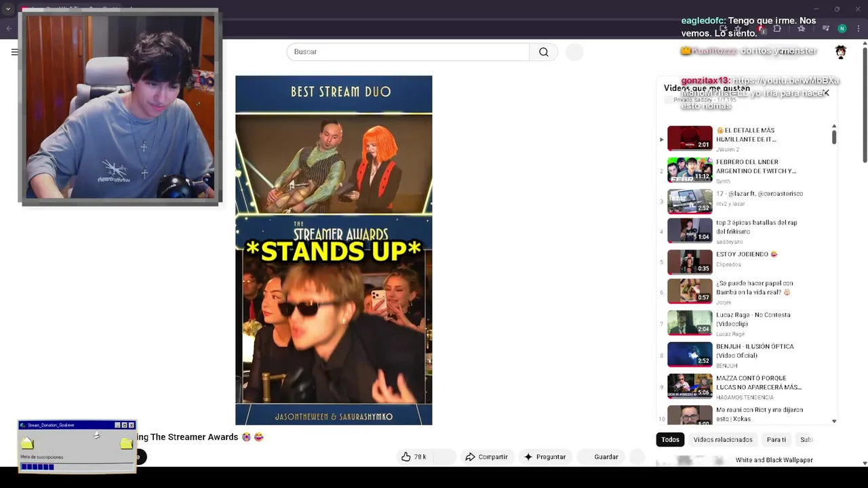Open '17 - @lazar ft. @ceroasterisco' thumbnail
This screenshot has height=488, width=868.
pos(690,201)
